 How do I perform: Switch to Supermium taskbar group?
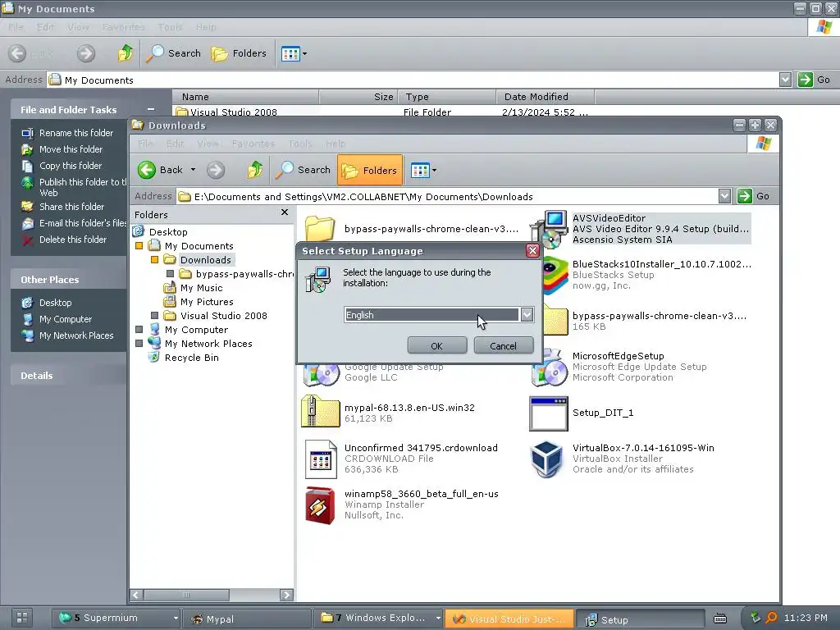point(116,619)
